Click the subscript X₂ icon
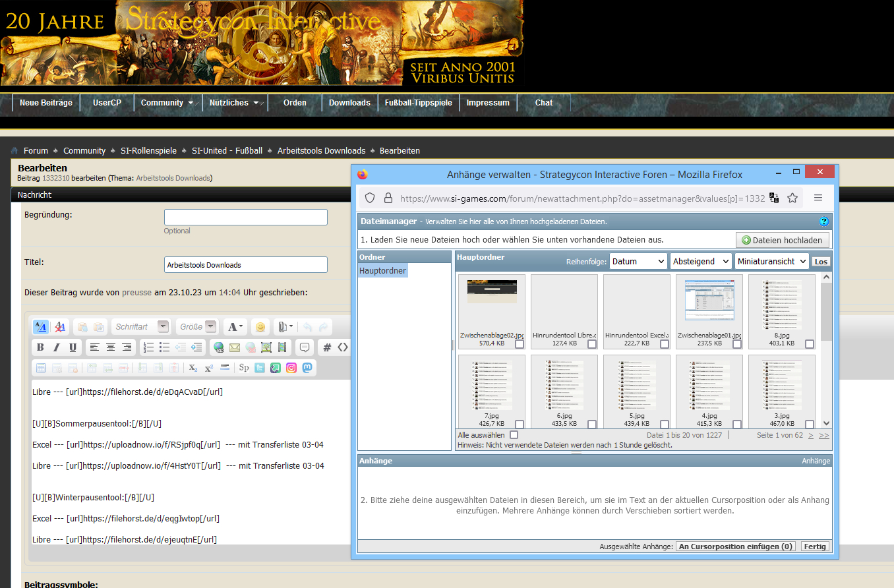This screenshot has width=894, height=588. click(193, 368)
